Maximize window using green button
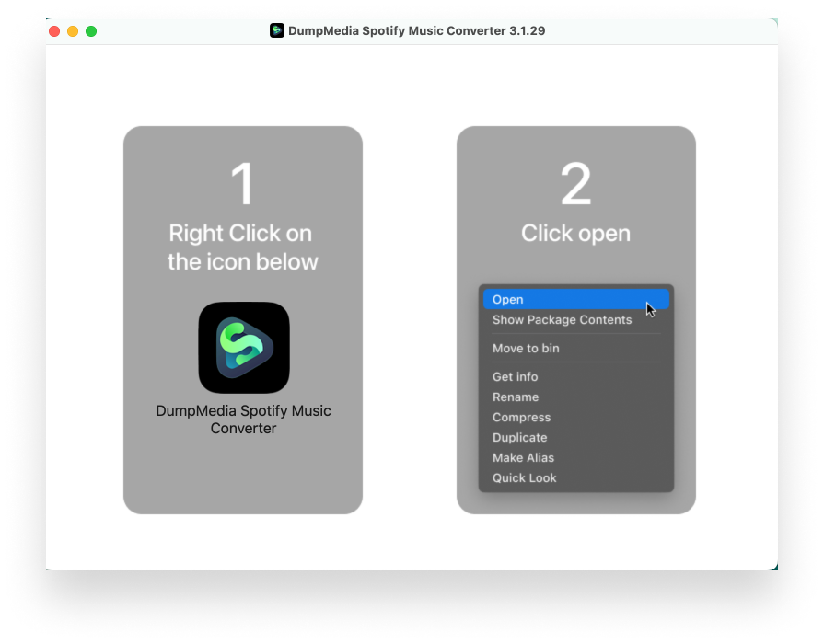Screen dimensions: 824x644 click(91, 31)
